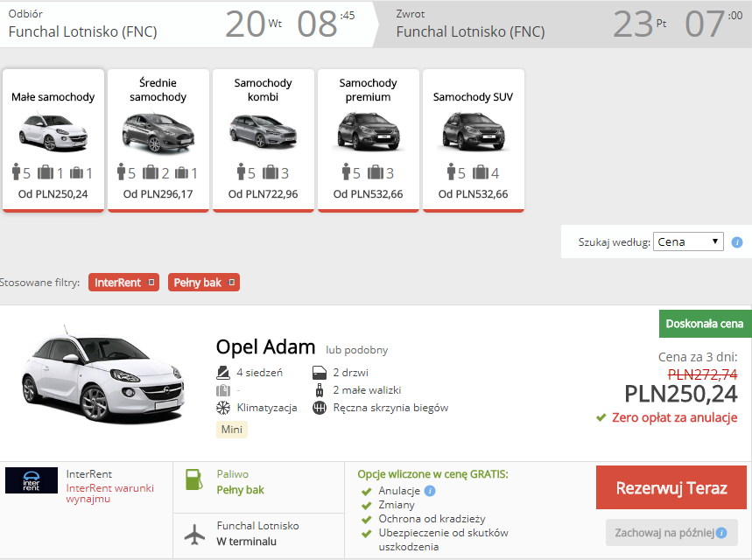The width and height of the screenshot is (752, 560).
Task: Click the small suitcase icon by 2 małe walizki
Action: (x=320, y=390)
